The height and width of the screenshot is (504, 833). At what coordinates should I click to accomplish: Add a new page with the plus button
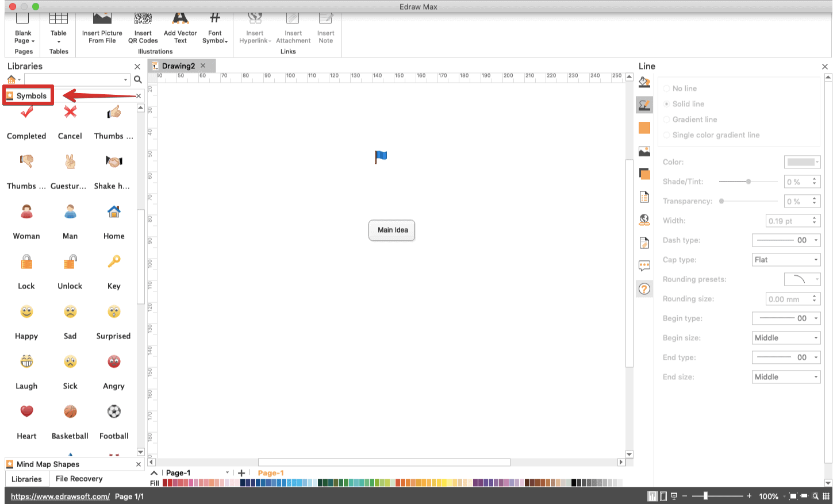coord(241,472)
